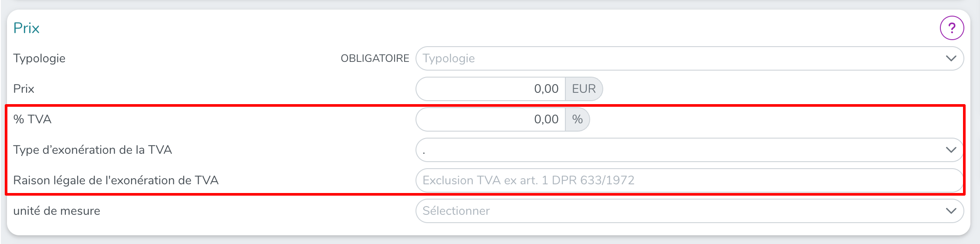980x244 pixels.
Task: Click the chevron on TVA exonération type selector
Action: [x=951, y=150]
